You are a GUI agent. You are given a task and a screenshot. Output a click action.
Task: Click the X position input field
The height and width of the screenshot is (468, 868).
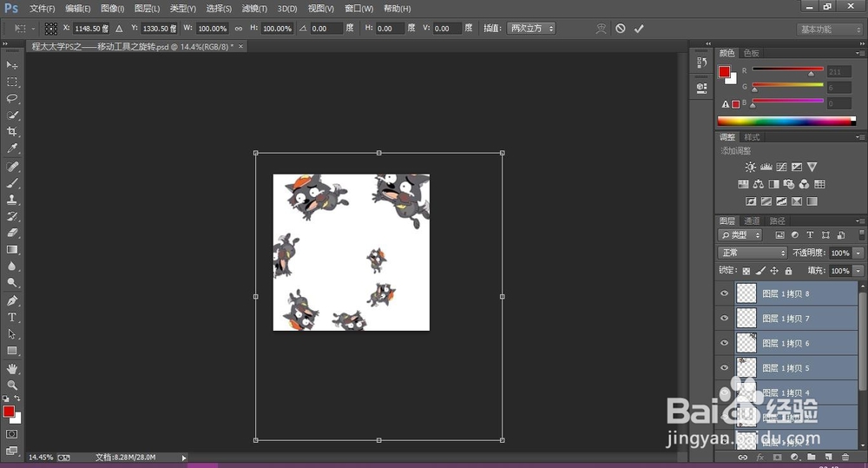[91, 29]
